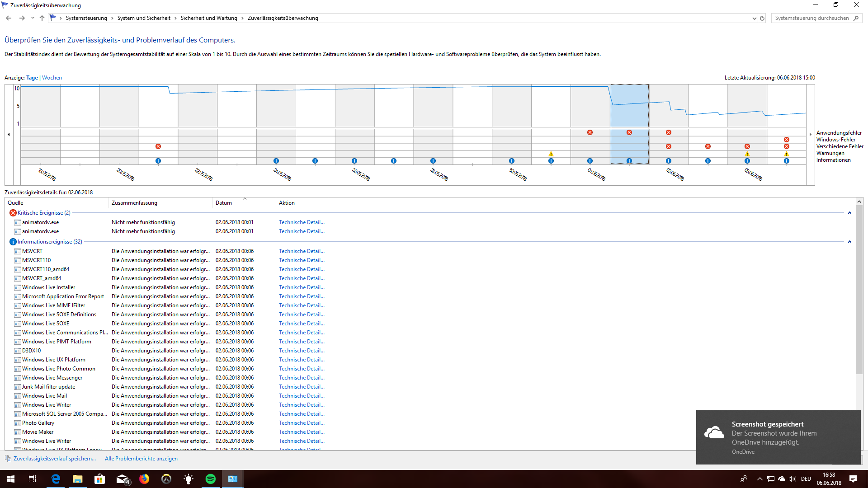
Task: Click the up-folder navigation arrow
Action: 42,18
